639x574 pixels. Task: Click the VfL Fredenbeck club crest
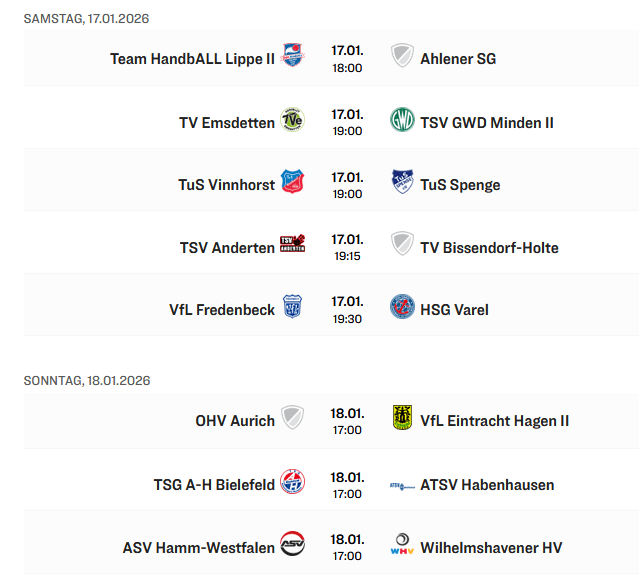292,308
